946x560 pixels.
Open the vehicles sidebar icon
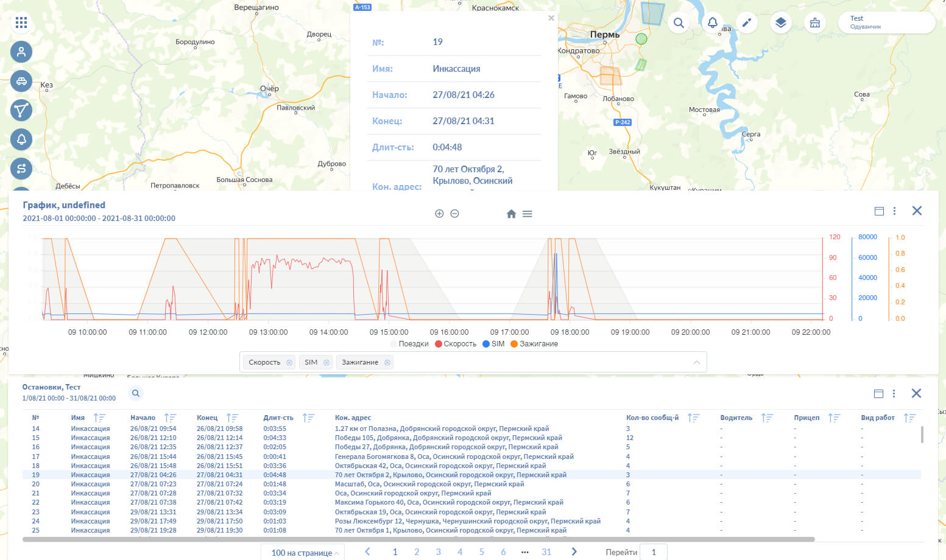tap(21, 81)
